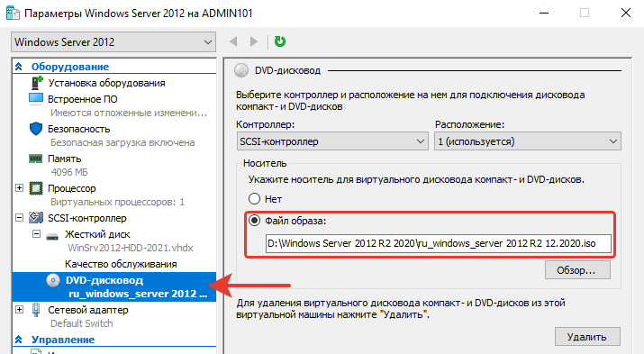Open the Контроллер SCSI dropdown
The width and height of the screenshot is (644, 354).
point(332,141)
